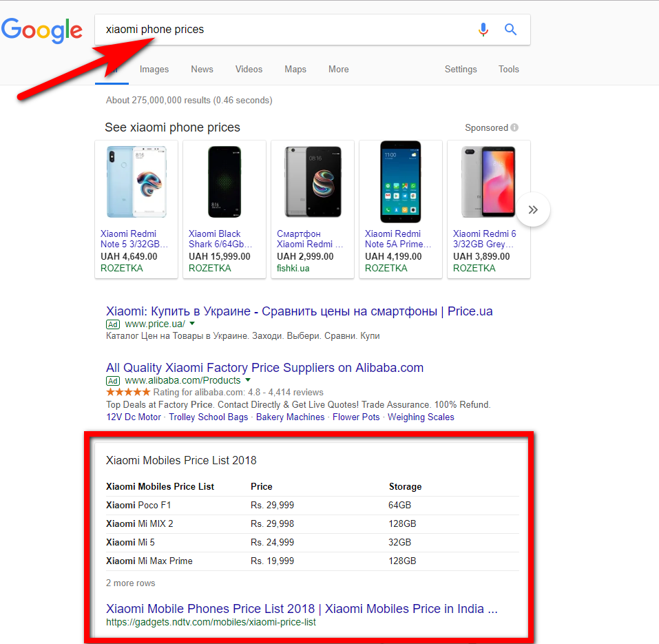Open Xiaomi Redmi 6 3/32GB Grey link
Screen dimensions: 659x644
tap(485, 239)
